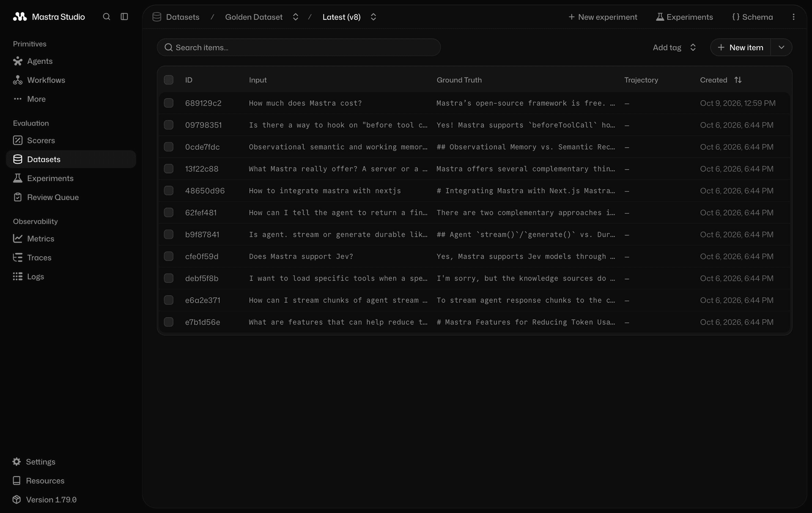Sort by Created using the arrows icon
This screenshot has height=513, width=812.
(x=738, y=80)
